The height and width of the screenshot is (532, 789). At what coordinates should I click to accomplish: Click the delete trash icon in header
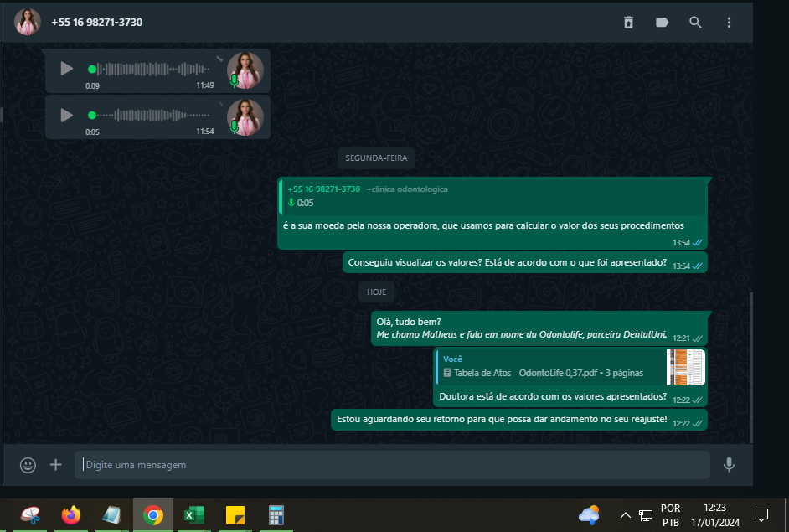pyautogui.click(x=628, y=22)
